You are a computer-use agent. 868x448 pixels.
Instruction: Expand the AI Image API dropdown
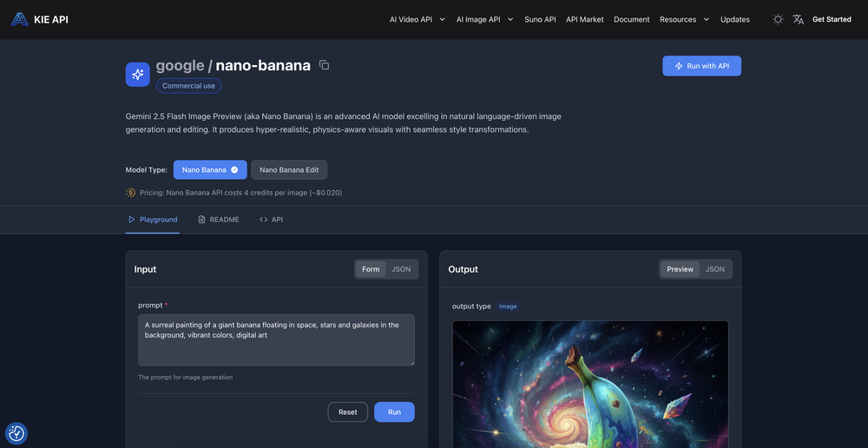484,19
